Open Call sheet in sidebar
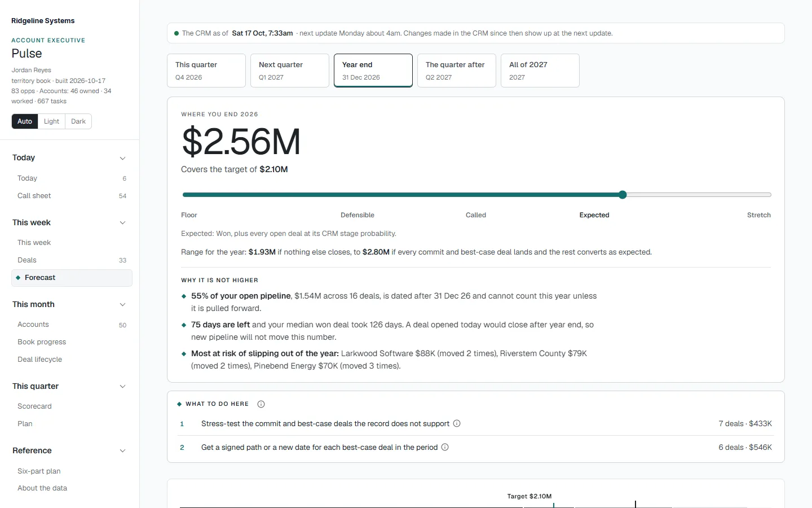Viewport: 812px width, 508px height. (x=72, y=196)
